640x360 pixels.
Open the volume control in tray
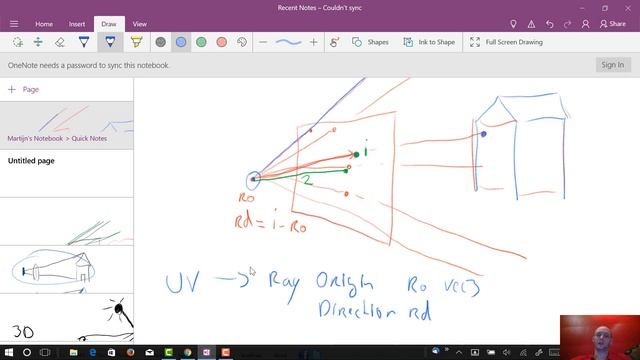tap(507, 352)
